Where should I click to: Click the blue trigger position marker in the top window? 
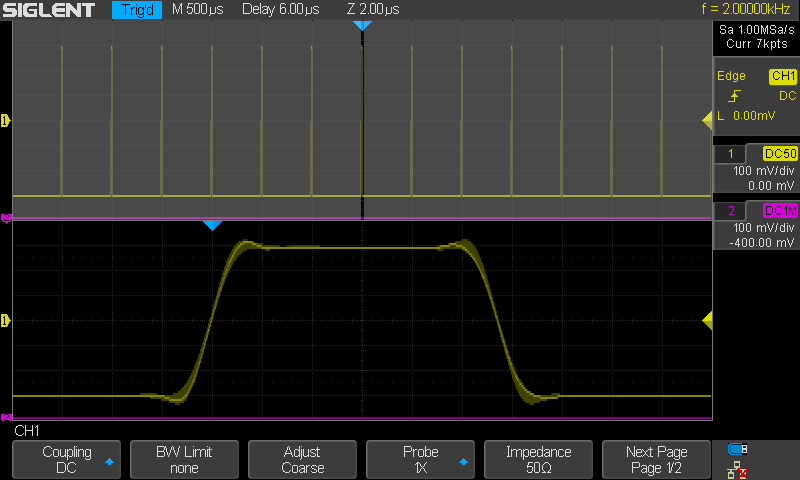[x=362, y=26]
